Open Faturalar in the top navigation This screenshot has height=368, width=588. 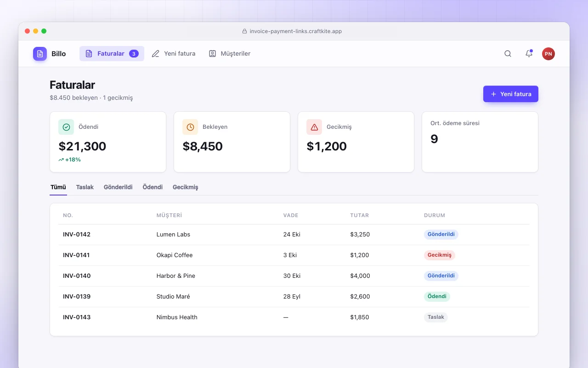tap(112, 54)
